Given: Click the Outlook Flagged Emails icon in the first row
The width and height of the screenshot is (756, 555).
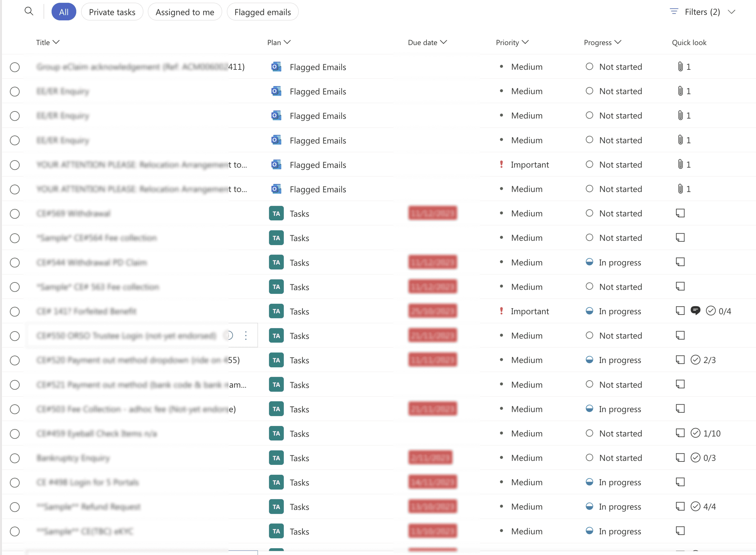Looking at the screenshot, I should [x=276, y=66].
